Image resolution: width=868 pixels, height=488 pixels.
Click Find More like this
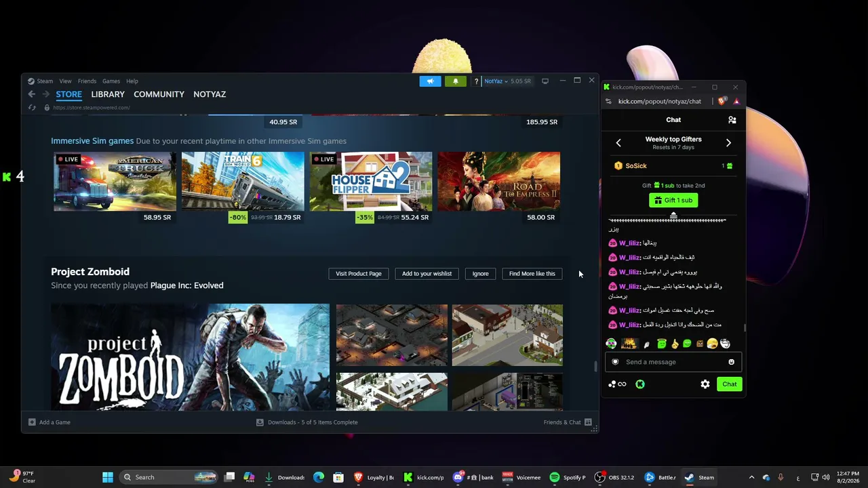(532, 274)
